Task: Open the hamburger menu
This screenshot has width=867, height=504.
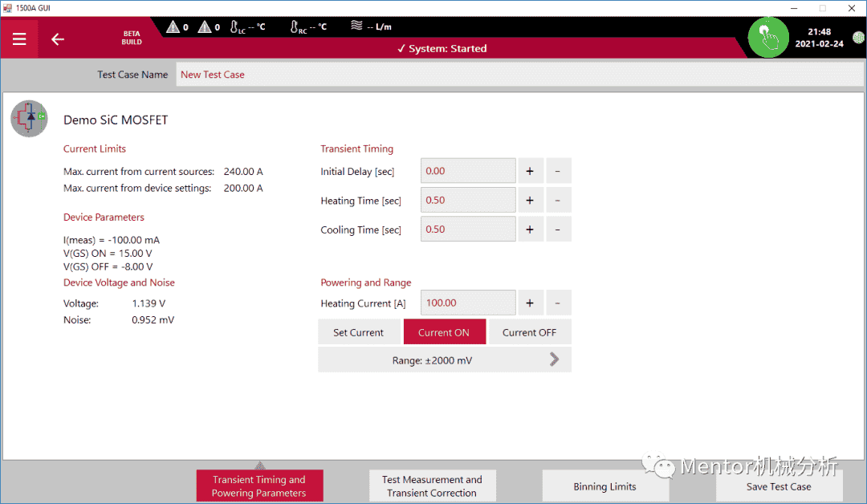Action: (x=19, y=39)
